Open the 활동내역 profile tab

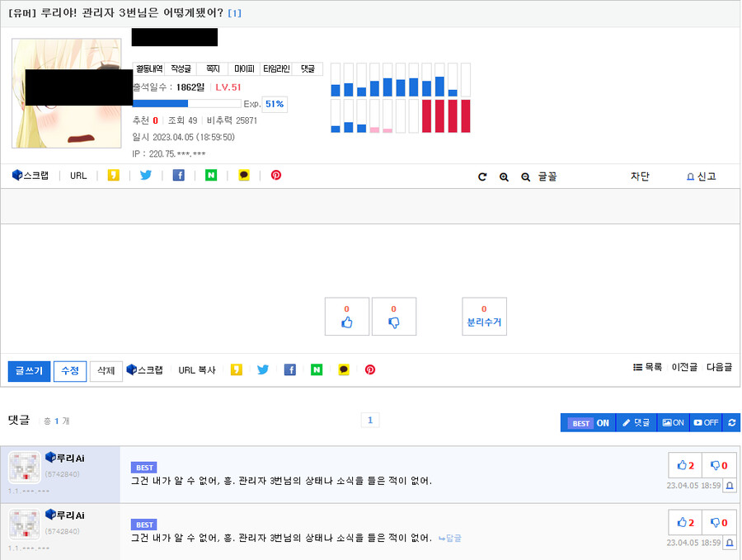[149, 69]
